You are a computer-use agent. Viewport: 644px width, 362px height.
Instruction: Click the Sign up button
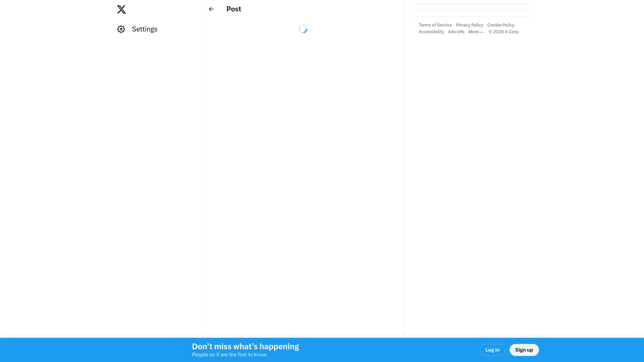524,350
